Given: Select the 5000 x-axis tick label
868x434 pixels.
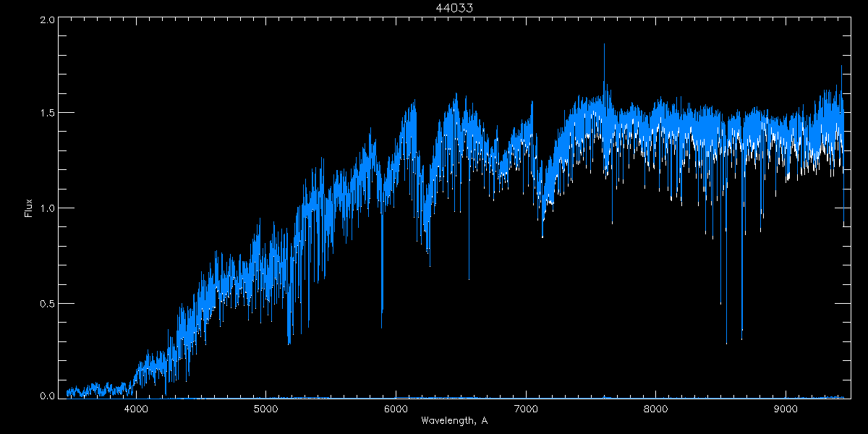Looking at the screenshot, I should coord(265,407).
